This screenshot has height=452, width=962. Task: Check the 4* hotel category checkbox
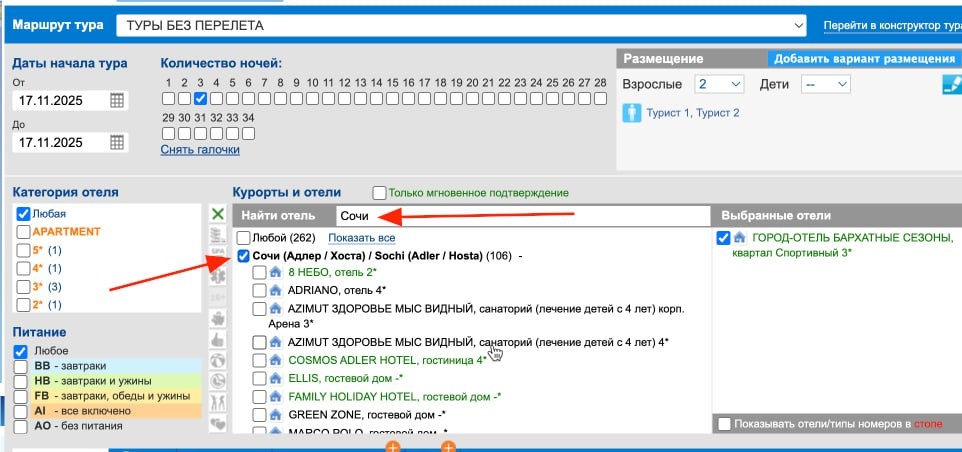[x=23, y=268]
